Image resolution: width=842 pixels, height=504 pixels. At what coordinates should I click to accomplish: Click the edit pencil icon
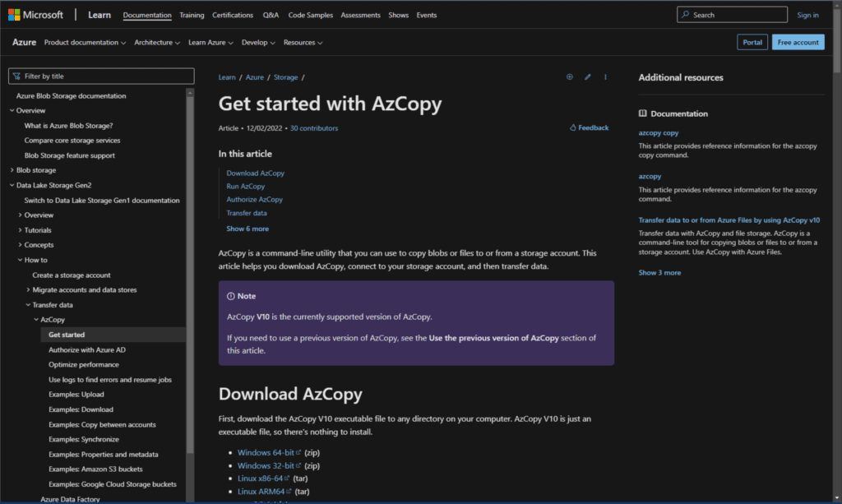pyautogui.click(x=587, y=76)
